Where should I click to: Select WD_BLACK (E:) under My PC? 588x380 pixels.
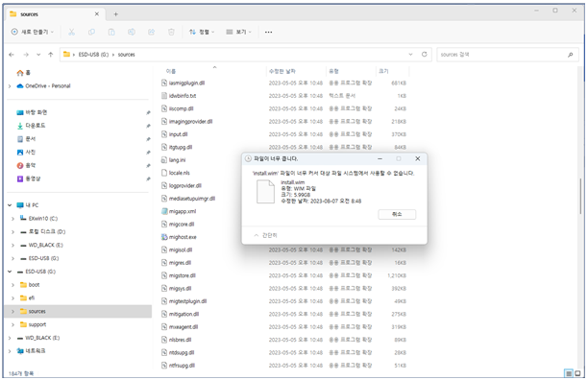pyautogui.click(x=46, y=245)
